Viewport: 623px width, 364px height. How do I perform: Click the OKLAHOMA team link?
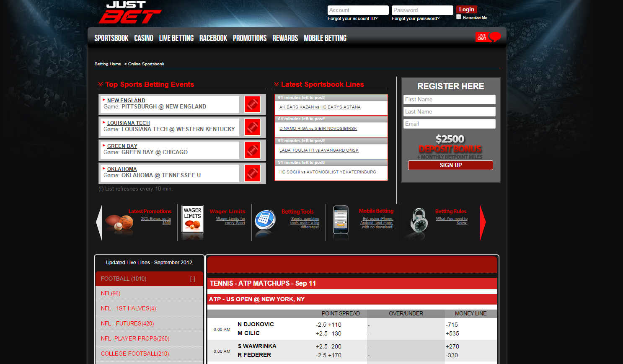(x=122, y=169)
